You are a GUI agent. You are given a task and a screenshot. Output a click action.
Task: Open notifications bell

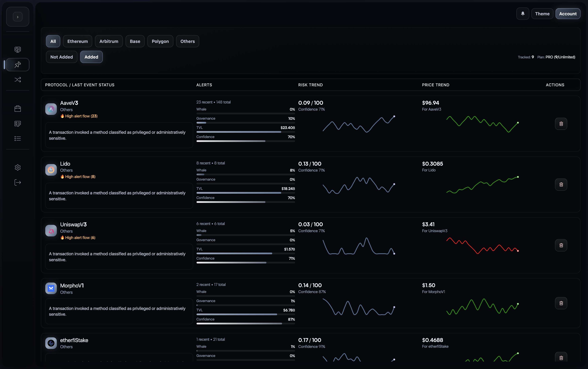(x=523, y=14)
